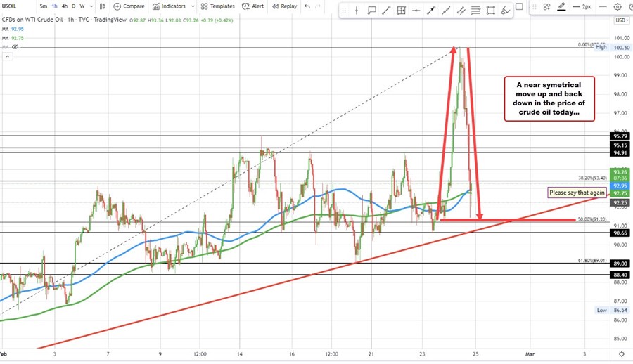
Task: Switch to the 4h timeframe
Action: click(65, 6)
